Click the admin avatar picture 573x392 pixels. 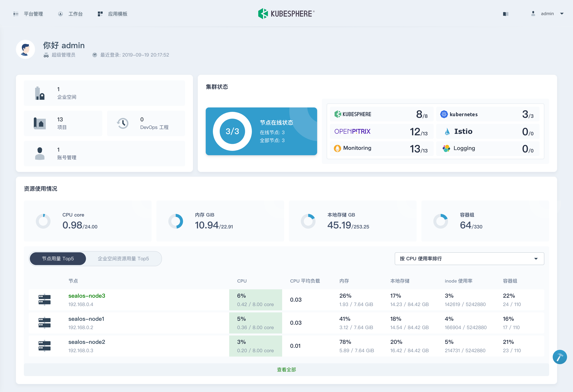coord(25,49)
